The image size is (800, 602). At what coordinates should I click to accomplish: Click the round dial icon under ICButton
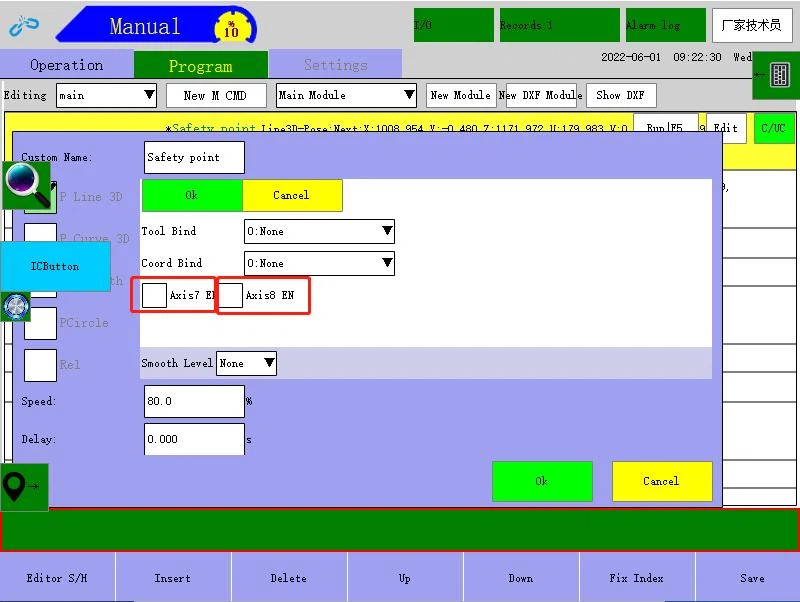tap(15, 307)
